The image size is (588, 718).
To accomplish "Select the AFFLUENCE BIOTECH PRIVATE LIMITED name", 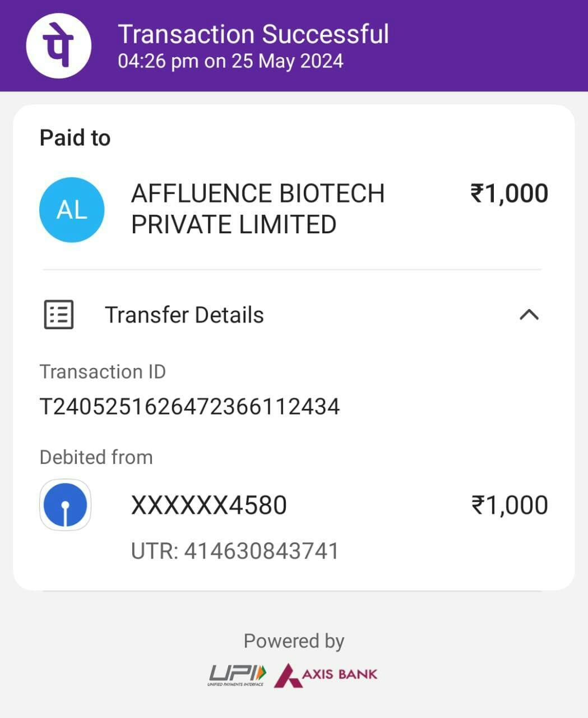I will coord(257,209).
